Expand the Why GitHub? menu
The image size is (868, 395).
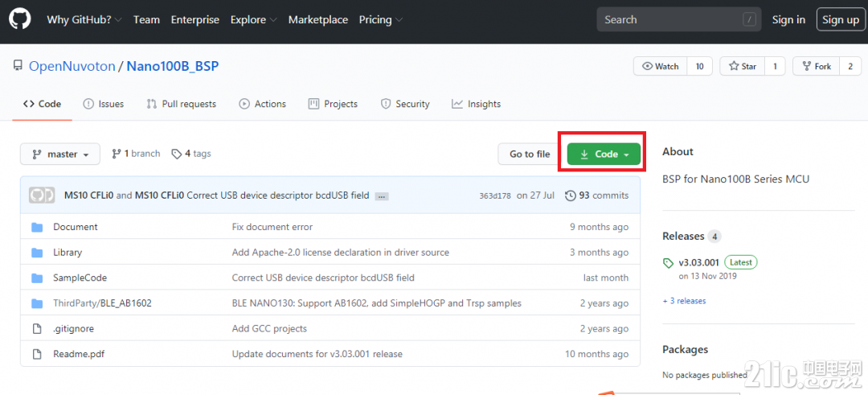84,19
